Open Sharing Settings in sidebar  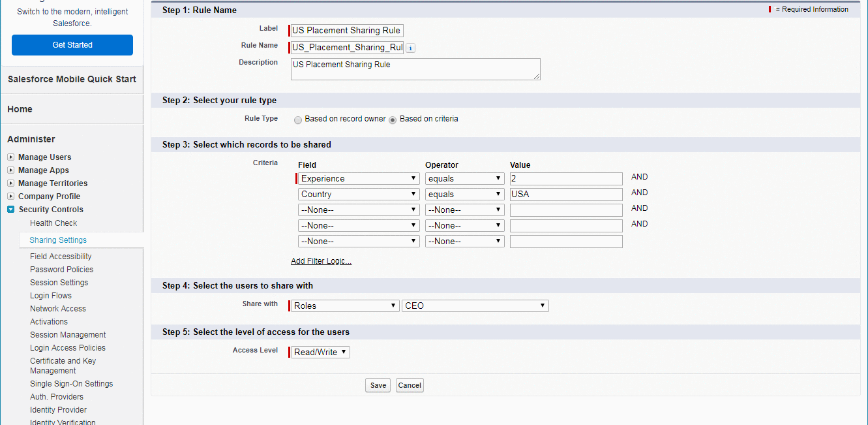58,240
